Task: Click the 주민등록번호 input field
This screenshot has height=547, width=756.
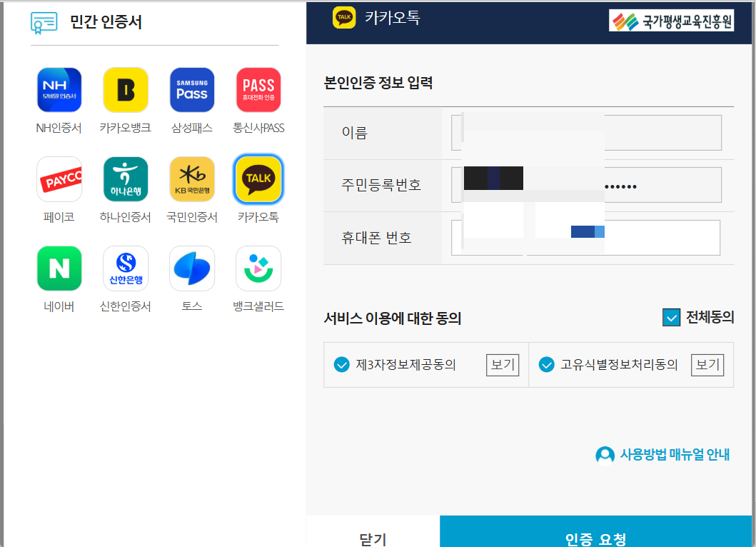Action: (586, 185)
